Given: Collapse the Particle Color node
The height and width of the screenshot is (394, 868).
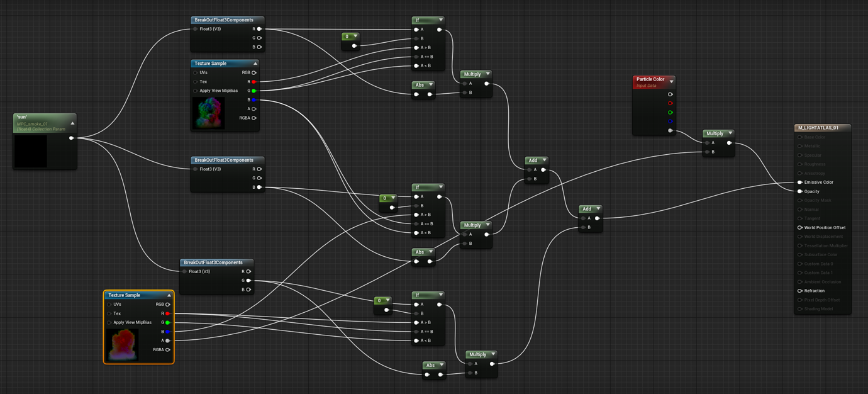Looking at the screenshot, I should tap(672, 81).
